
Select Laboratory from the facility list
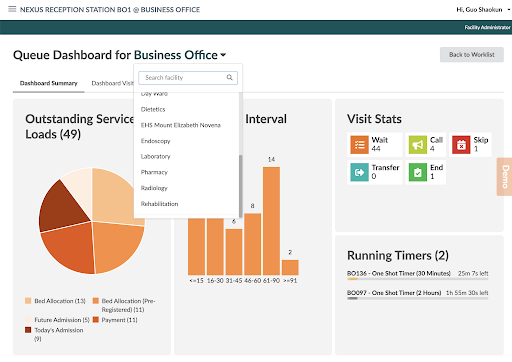pyautogui.click(x=155, y=156)
